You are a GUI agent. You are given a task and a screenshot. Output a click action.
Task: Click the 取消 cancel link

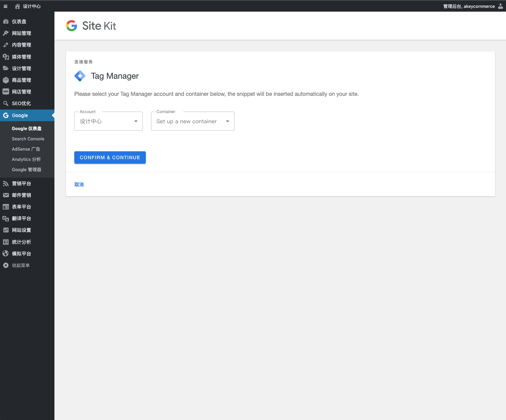coord(79,184)
